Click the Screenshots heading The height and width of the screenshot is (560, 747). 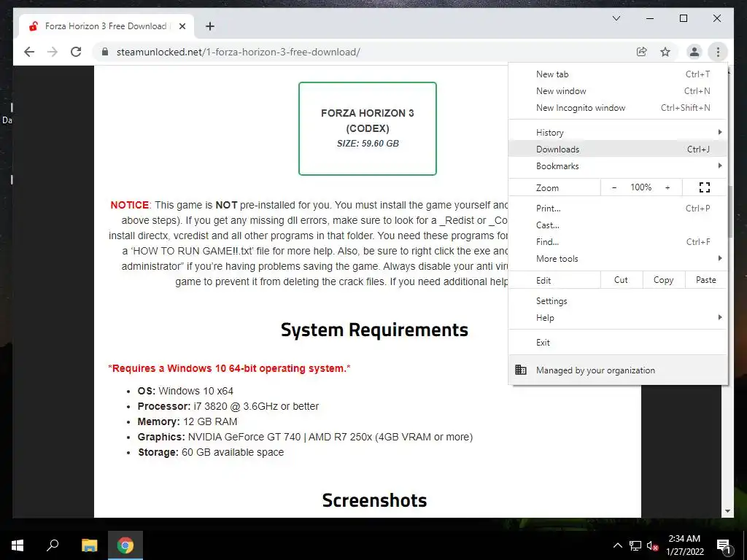pyautogui.click(x=374, y=500)
